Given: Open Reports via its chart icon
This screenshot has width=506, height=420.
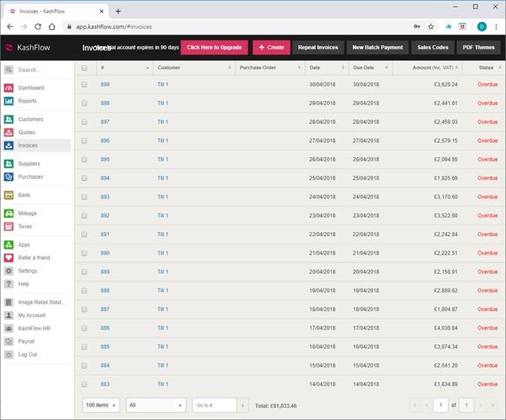Looking at the screenshot, I should tap(9, 101).
